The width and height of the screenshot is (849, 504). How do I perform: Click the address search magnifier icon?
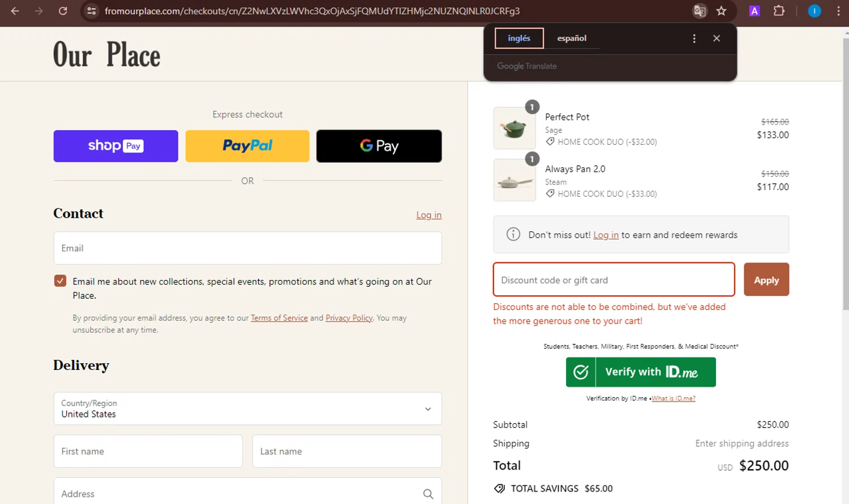pyautogui.click(x=428, y=494)
